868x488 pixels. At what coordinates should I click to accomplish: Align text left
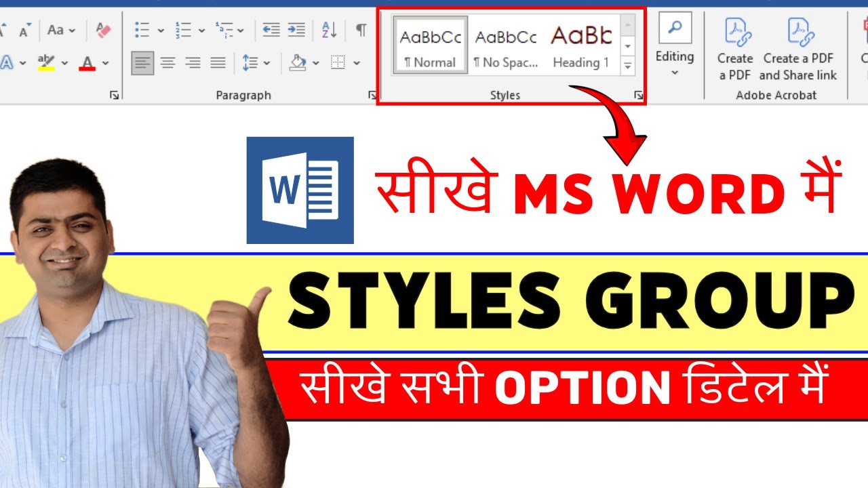[x=142, y=63]
